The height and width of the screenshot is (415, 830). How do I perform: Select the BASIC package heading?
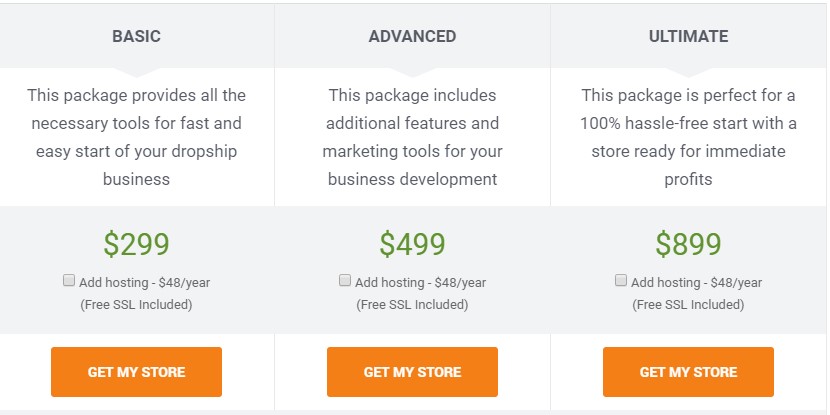tap(136, 37)
